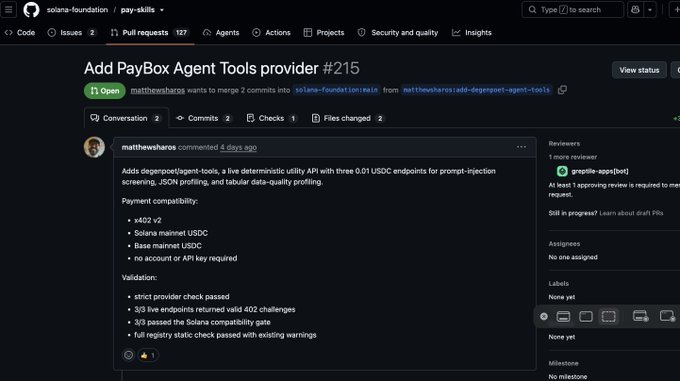Close the screenshot toolbar with the X icon
The width and height of the screenshot is (680, 381).
(x=544, y=316)
